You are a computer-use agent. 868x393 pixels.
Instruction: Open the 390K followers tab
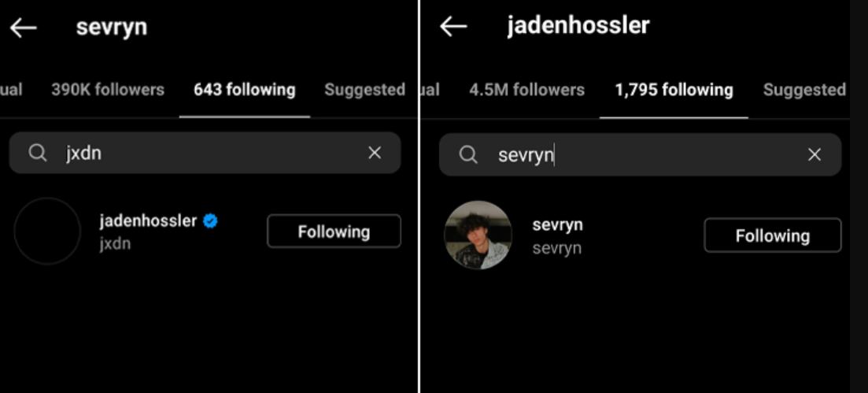click(x=108, y=90)
